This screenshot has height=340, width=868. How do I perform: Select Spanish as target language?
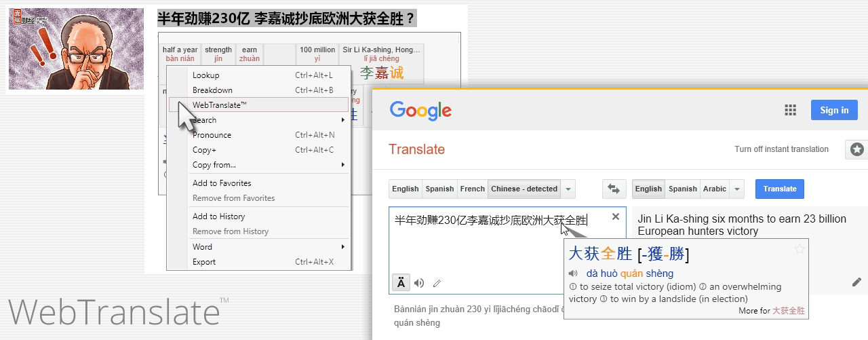click(682, 189)
